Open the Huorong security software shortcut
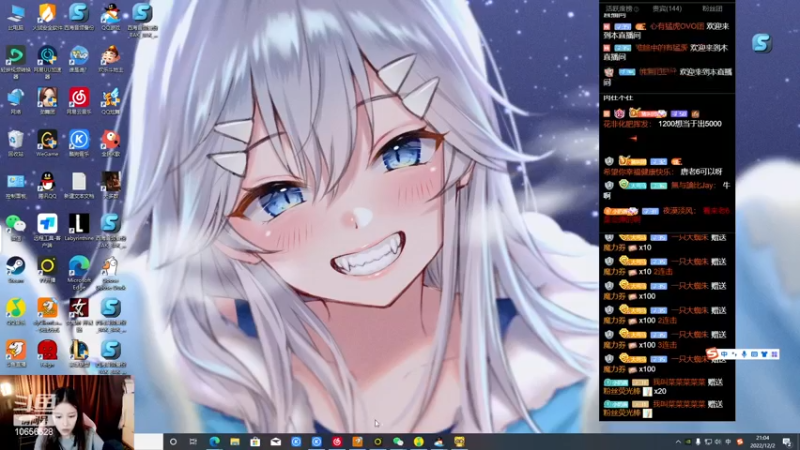Viewport: 800px width, 450px height. (47, 16)
